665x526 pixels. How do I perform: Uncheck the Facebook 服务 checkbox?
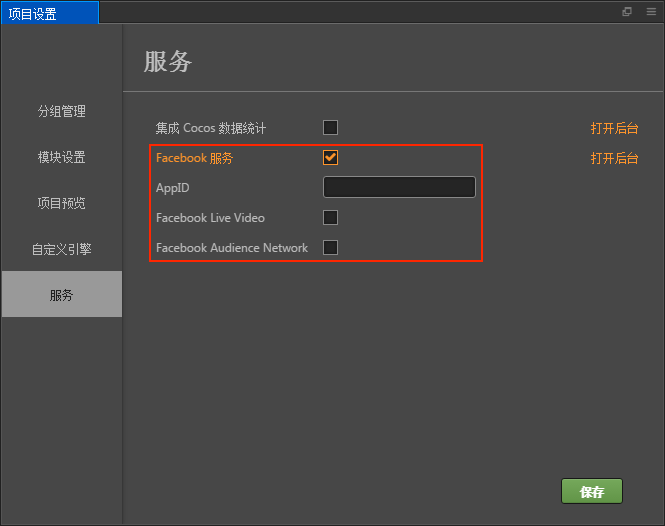[330, 157]
